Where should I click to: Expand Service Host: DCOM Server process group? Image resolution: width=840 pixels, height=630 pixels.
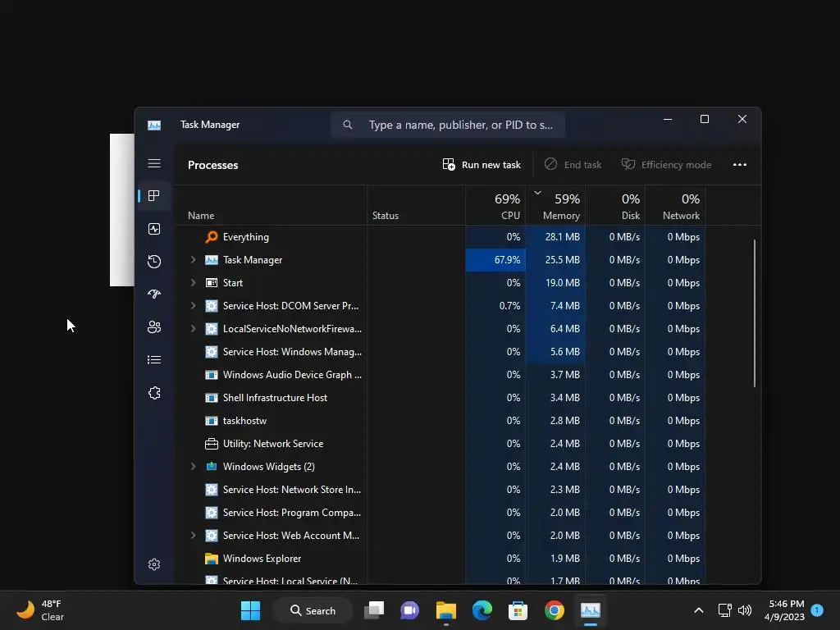(x=193, y=306)
